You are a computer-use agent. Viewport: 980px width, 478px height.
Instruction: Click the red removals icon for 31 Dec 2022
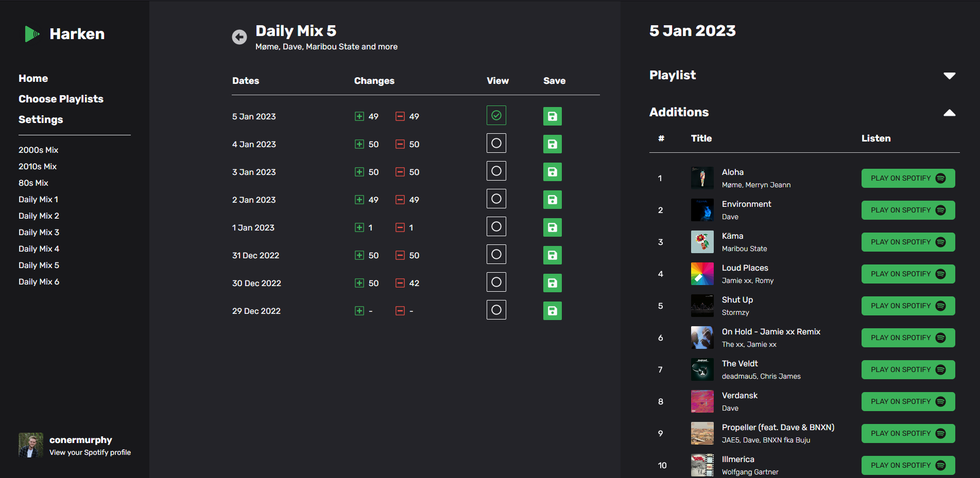pos(400,255)
